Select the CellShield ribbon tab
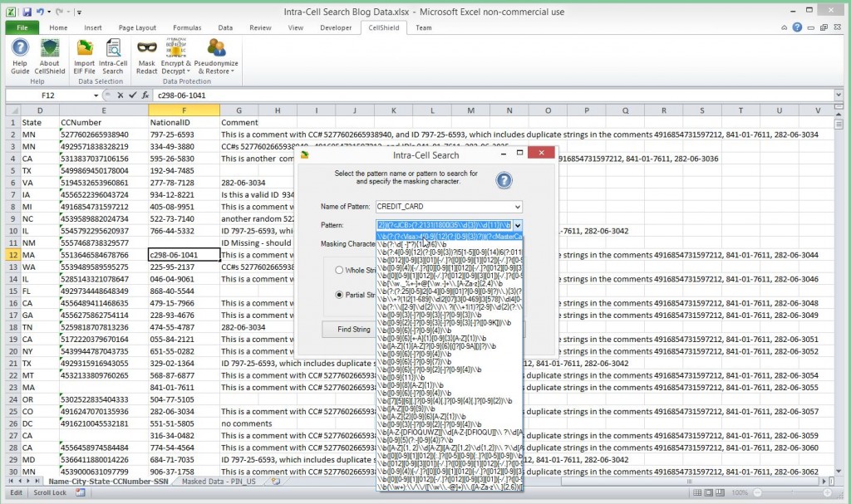This screenshot has width=851, height=504. pyautogui.click(x=384, y=27)
